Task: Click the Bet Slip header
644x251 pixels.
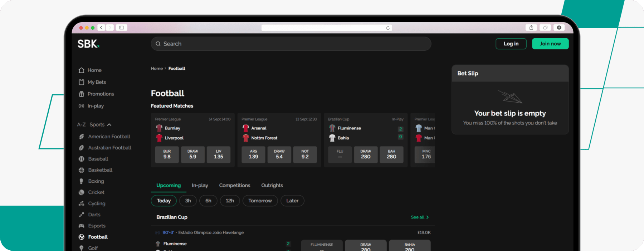Action: [x=510, y=73]
